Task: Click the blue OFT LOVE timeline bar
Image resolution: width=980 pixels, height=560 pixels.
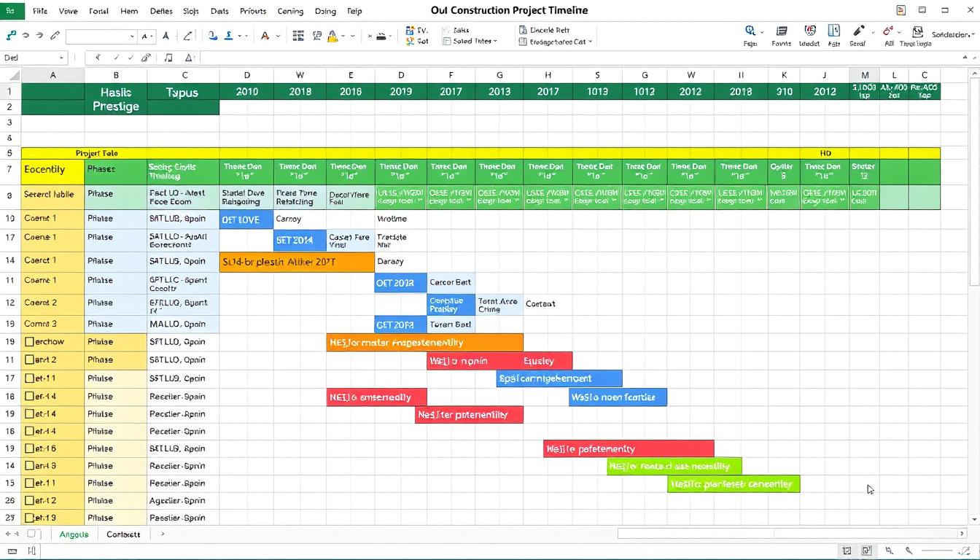Action: click(246, 219)
